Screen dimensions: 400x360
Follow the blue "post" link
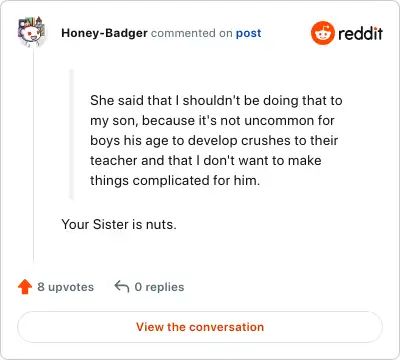[248, 34]
